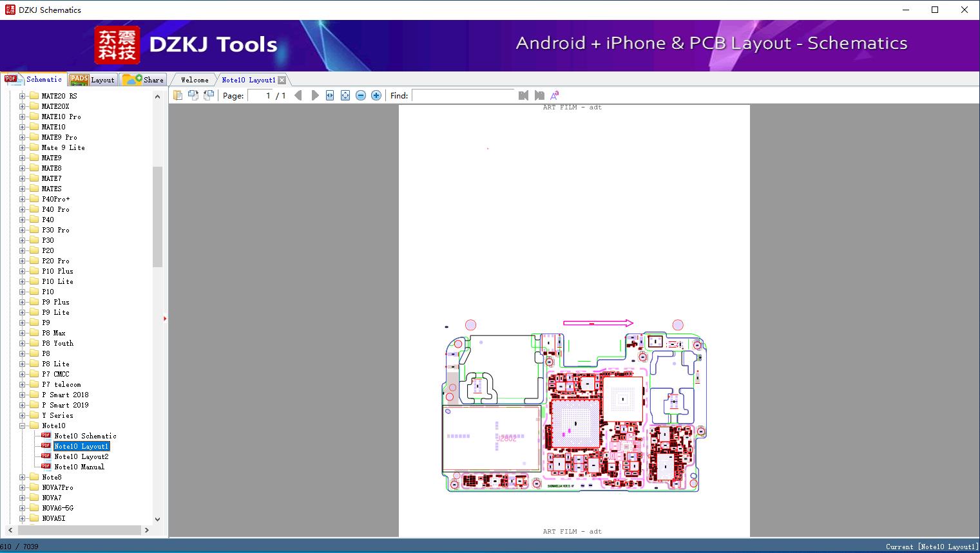The image size is (980, 553).
Task: Switch to the Welcome document tab
Action: click(195, 80)
